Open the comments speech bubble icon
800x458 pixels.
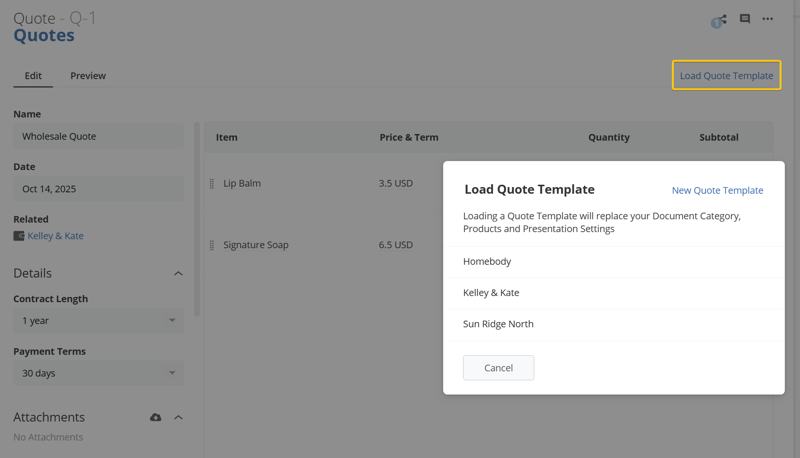coord(745,19)
